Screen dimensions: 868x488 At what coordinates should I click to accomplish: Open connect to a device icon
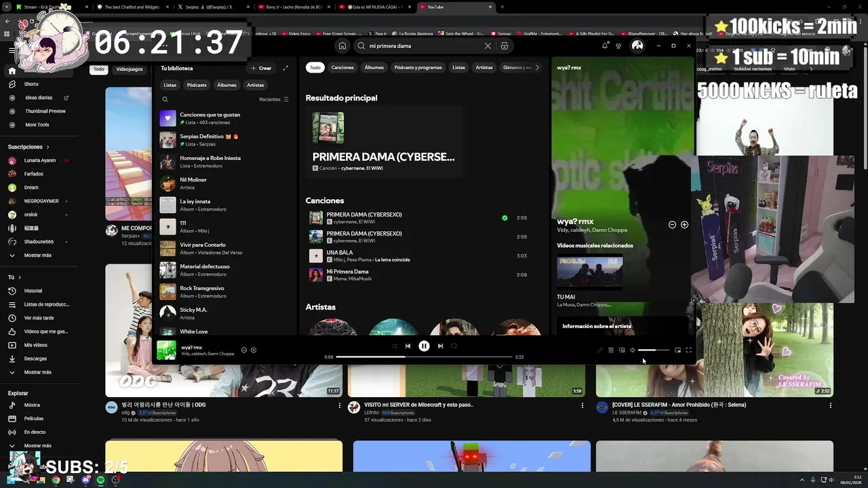[622, 350]
